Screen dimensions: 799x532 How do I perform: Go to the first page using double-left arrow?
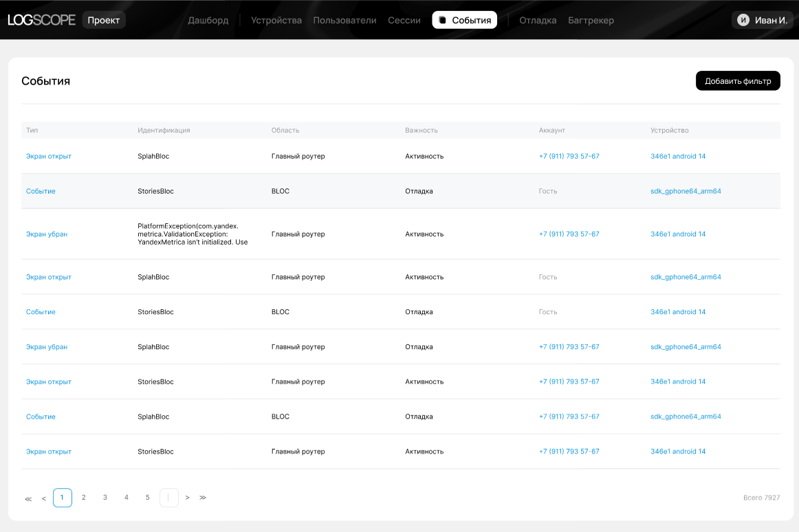click(x=28, y=498)
